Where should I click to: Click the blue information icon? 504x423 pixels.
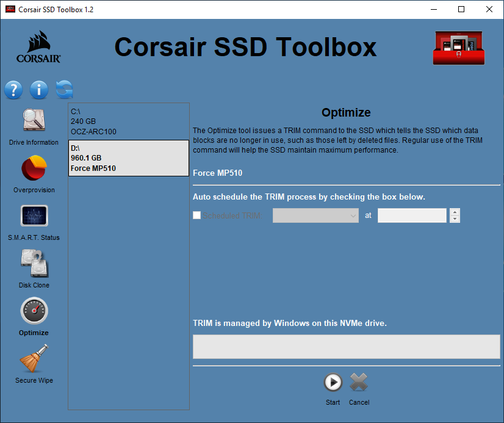[x=38, y=90]
